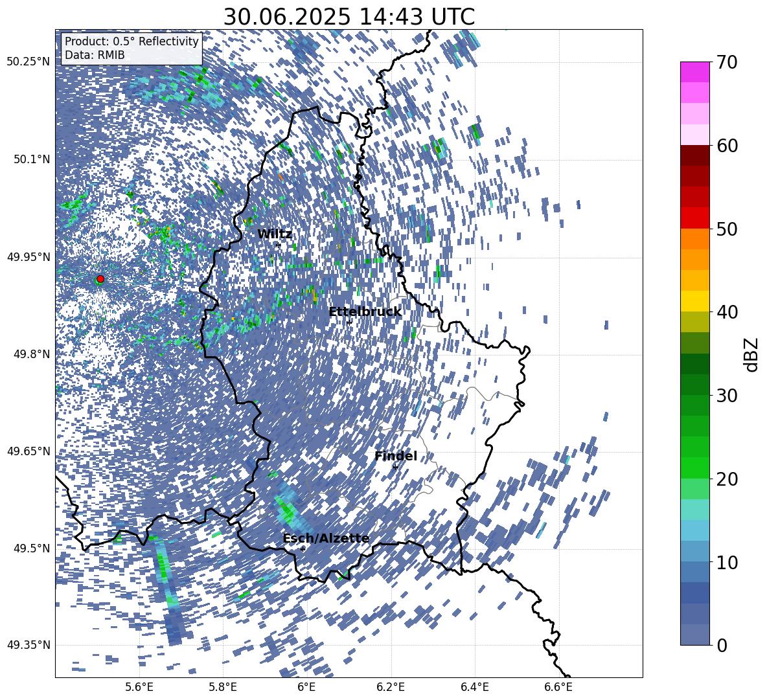
Task: Click the 5.8°E longitude label
Action: point(223,688)
